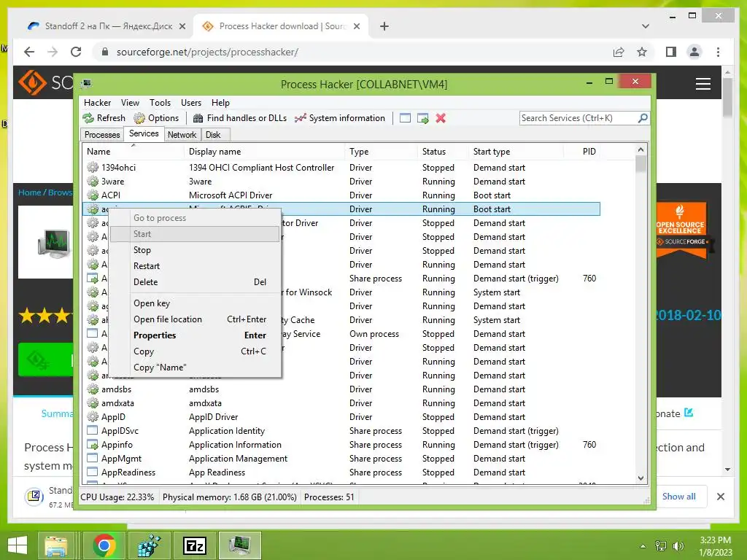Image resolution: width=747 pixels, height=560 pixels.
Task: Open Properties from the context menu
Action: click(x=194, y=335)
